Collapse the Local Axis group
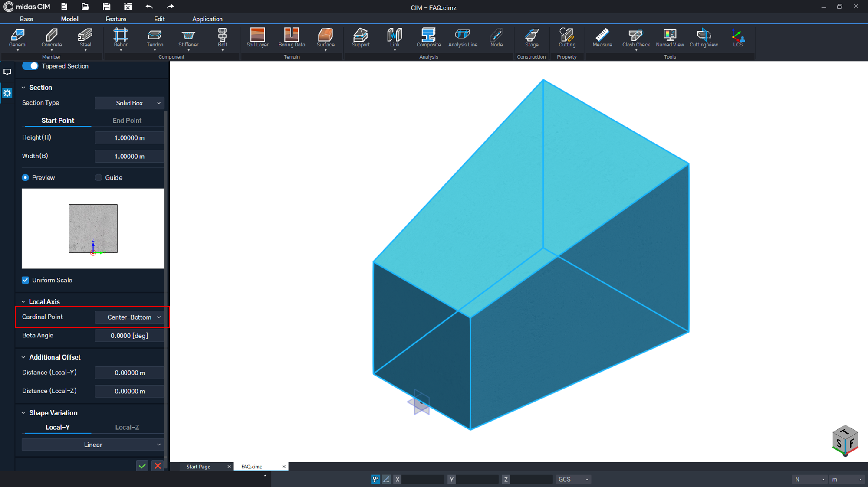The height and width of the screenshot is (487, 868). point(23,302)
